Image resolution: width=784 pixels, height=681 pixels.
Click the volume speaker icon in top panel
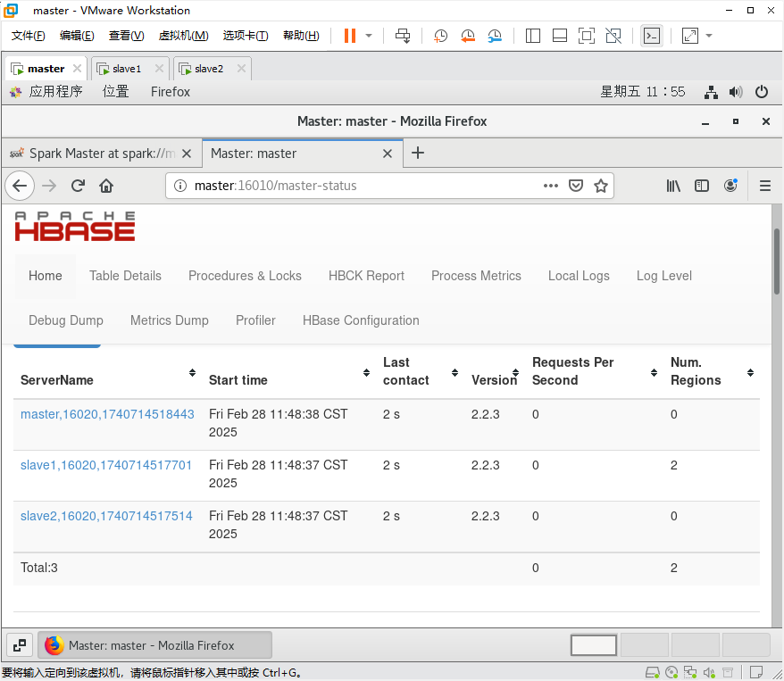point(736,92)
